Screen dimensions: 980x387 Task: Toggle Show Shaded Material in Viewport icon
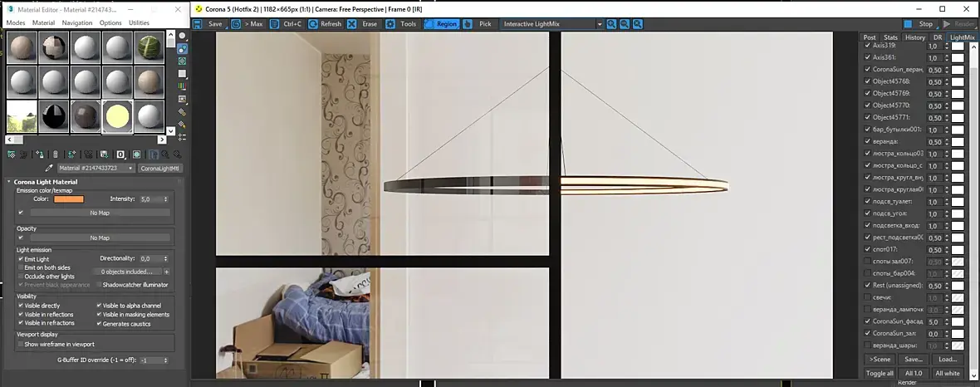pos(136,154)
